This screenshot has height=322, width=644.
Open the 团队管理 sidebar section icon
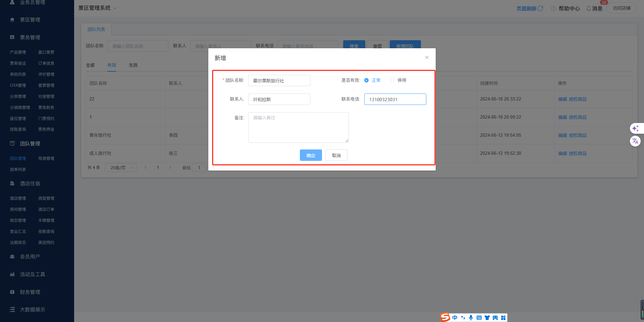pyautogui.click(x=12, y=143)
